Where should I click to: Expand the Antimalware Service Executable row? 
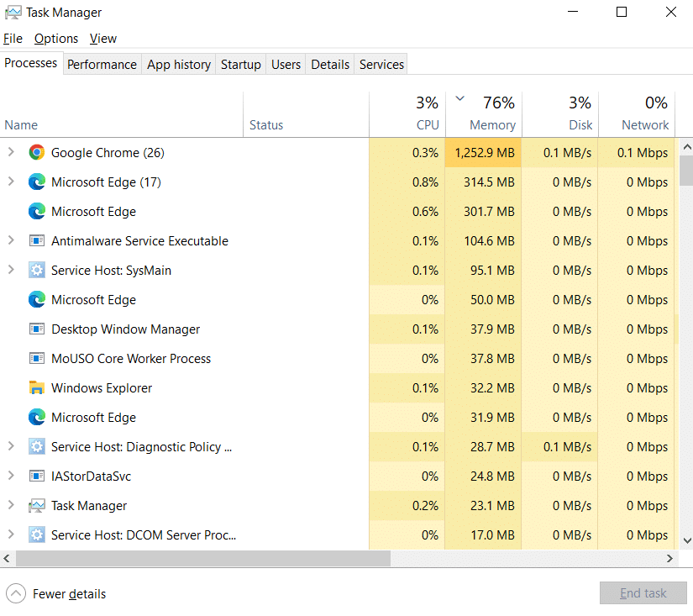pyautogui.click(x=11, y=240)
